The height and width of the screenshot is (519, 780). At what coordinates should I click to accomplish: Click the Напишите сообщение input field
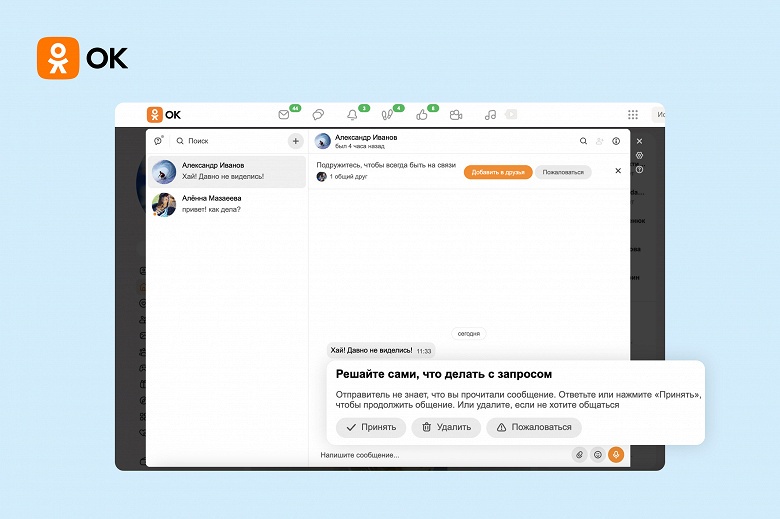[443, 455]
